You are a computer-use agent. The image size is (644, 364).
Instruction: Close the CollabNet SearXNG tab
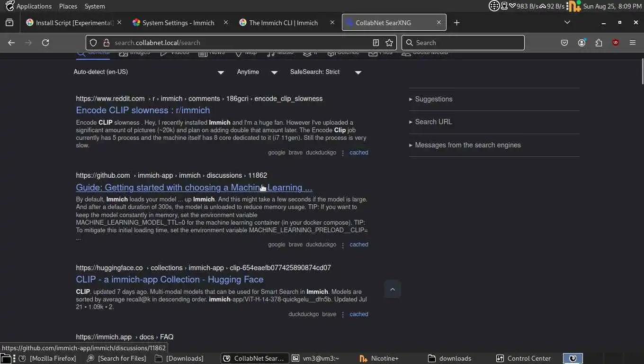(438, 22)
